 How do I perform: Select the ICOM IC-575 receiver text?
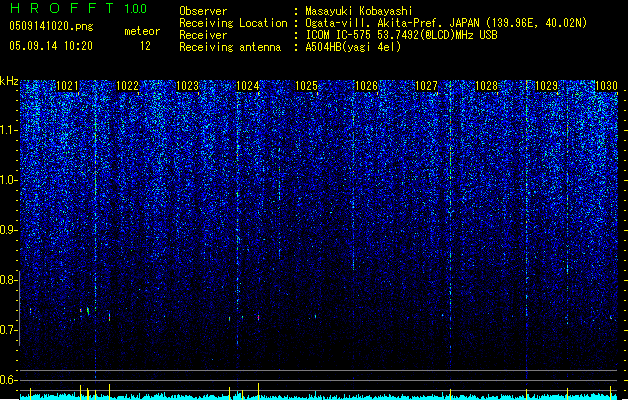pos(401,35)
